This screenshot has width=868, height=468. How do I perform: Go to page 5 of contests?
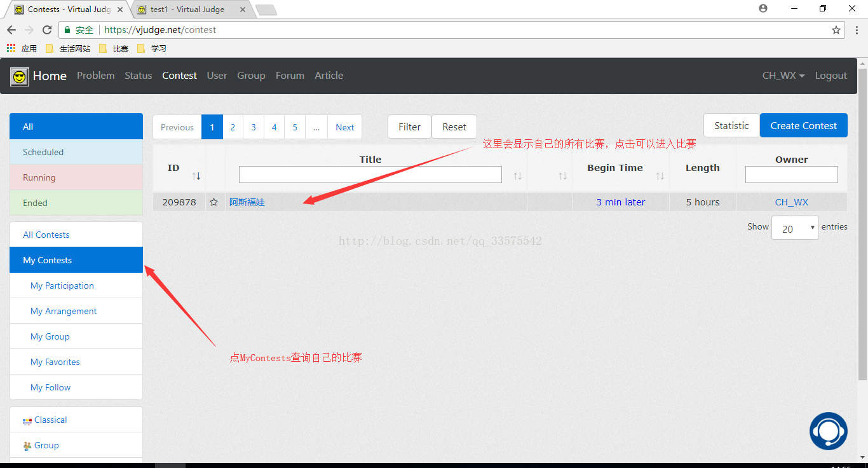(x=295, y=127)
